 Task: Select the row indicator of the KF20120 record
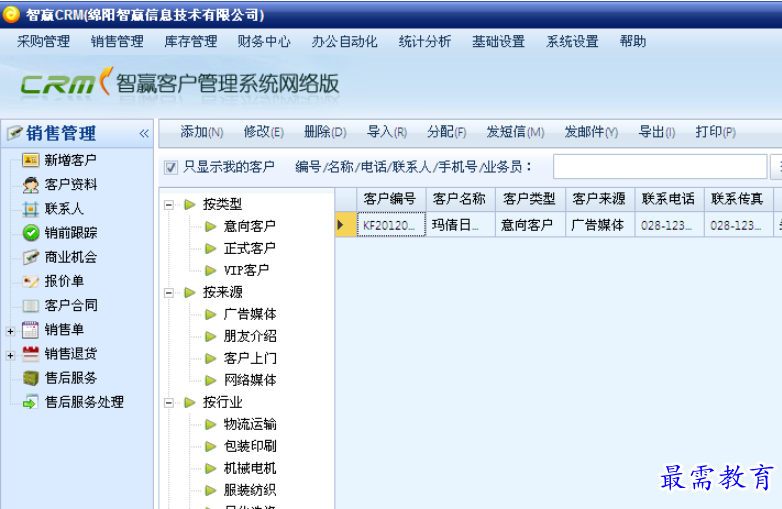pos(346,225)
